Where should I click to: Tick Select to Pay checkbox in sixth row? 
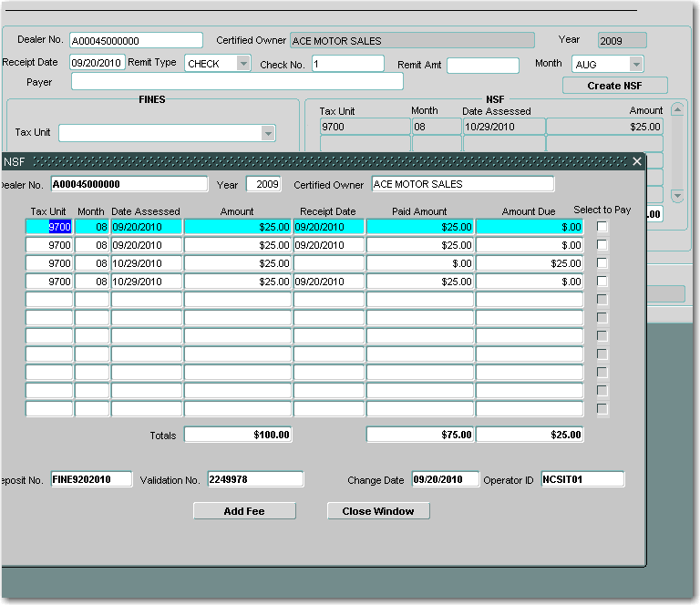tap(602, 318)
